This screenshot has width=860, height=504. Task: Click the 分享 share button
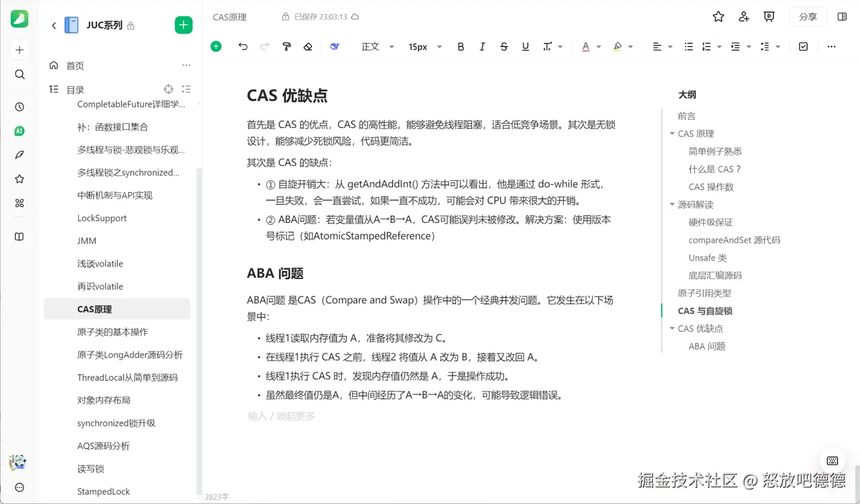(x=807, y=16)
